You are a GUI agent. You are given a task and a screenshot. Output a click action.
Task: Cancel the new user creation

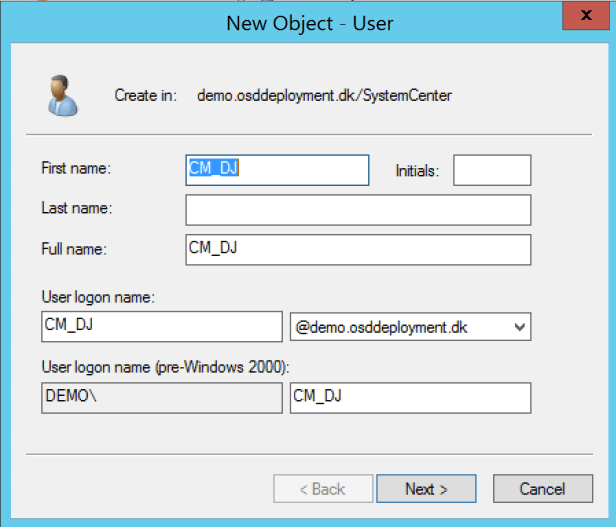pyautogui.click(x=542, y=489)
